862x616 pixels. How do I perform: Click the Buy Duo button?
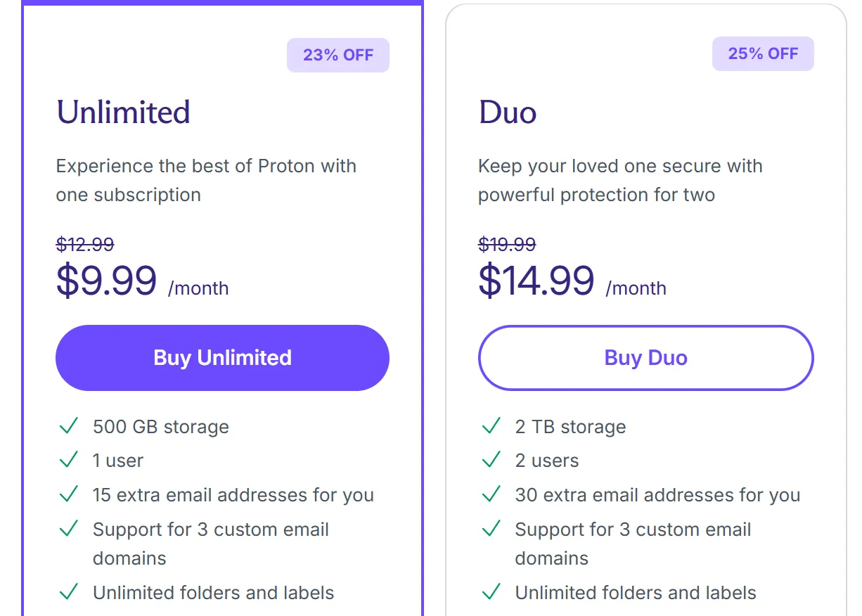point(645,358)
